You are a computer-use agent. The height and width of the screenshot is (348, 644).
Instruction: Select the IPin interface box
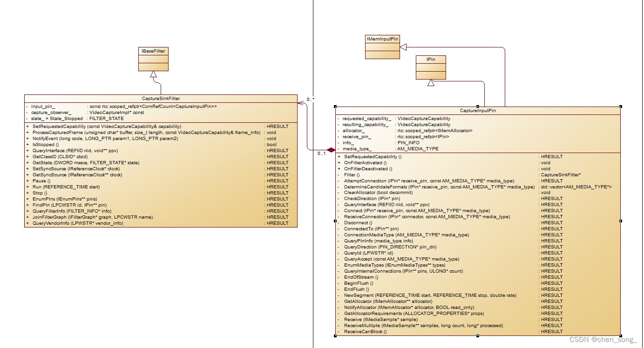point(431,67)
